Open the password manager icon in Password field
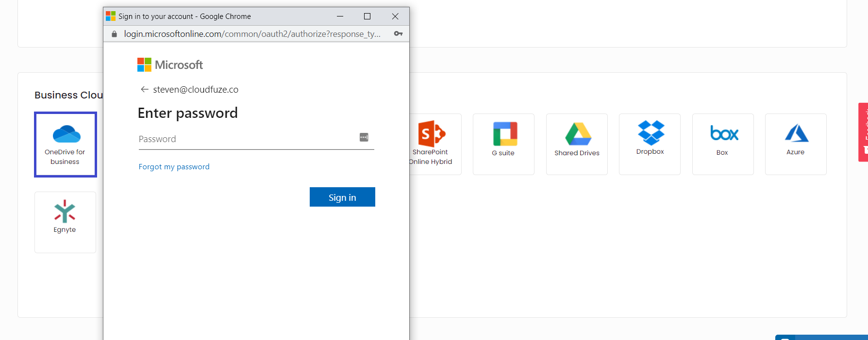This screenshot has width=868, height=340. [x=364, y=137]
